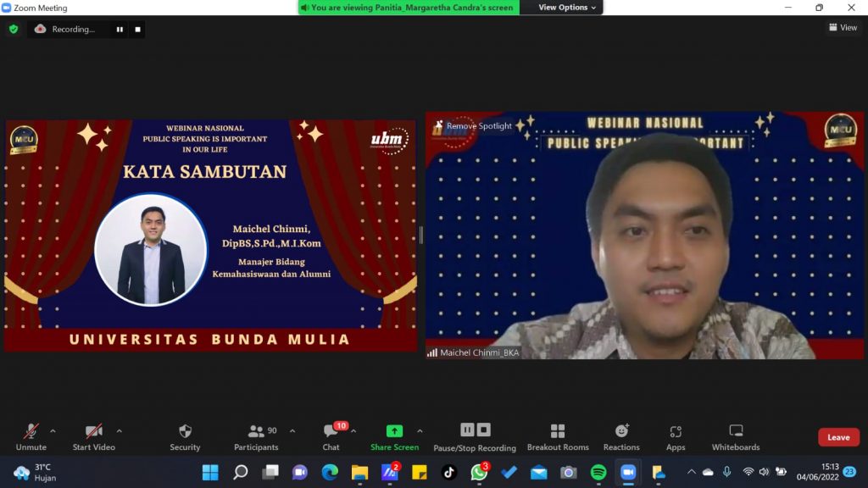This screenshot has height=488, width=868.
Task: Open the Security shield menu
Action: [185, 437]
